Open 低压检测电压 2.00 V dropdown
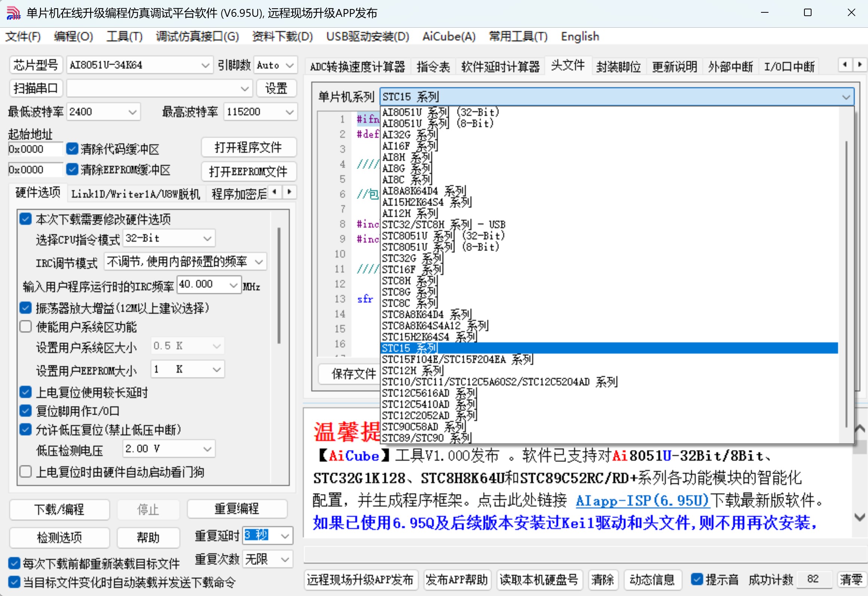The height and width of the screenshot is (596, 868). pos(169,448)
